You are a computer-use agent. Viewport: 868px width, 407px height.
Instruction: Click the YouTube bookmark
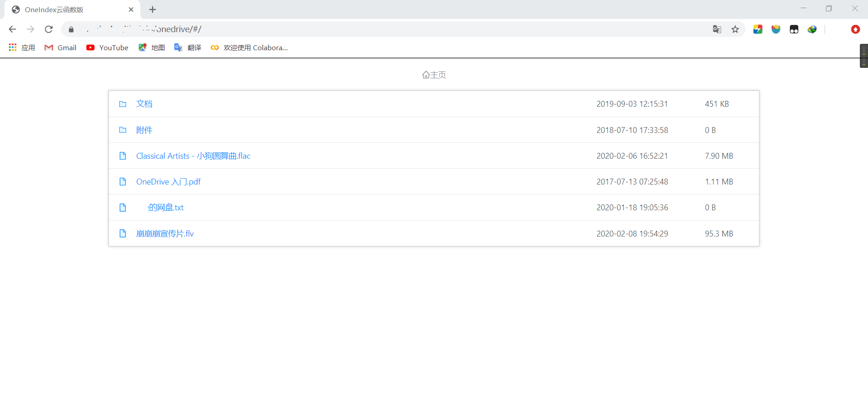coord(107,47)
